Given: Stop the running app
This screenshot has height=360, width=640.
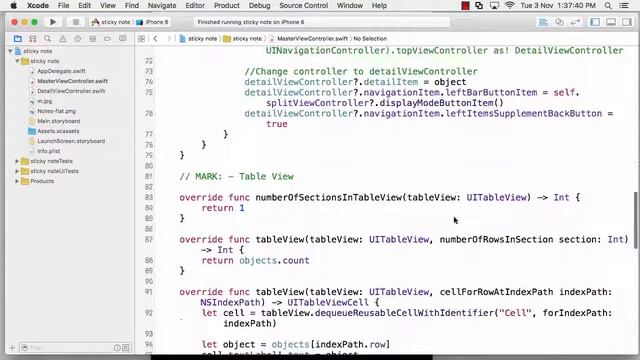Looking at the screenshot, I should point(76,22).
